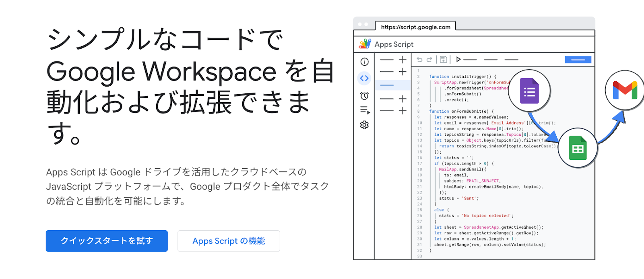Click the https://script.google.com browser tab
The image size is (644, 279).
pyautogui.click(x=415, y=27)
